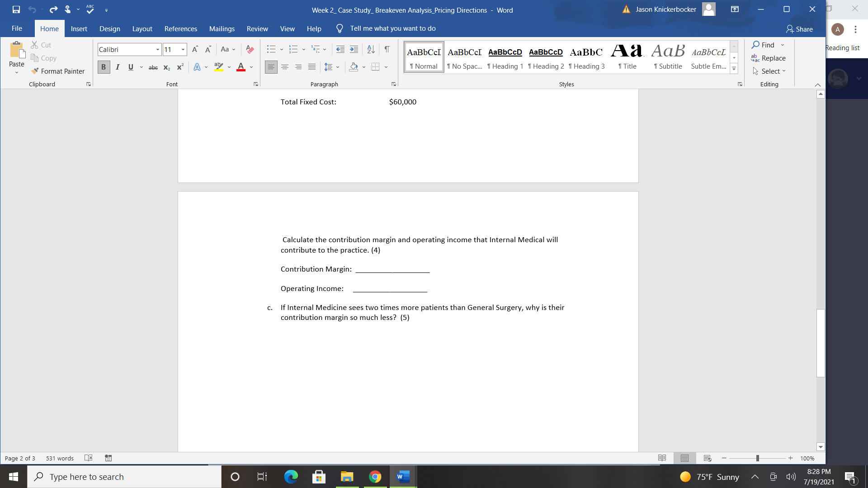Open the File menu
868x488 pixels.
17,28
